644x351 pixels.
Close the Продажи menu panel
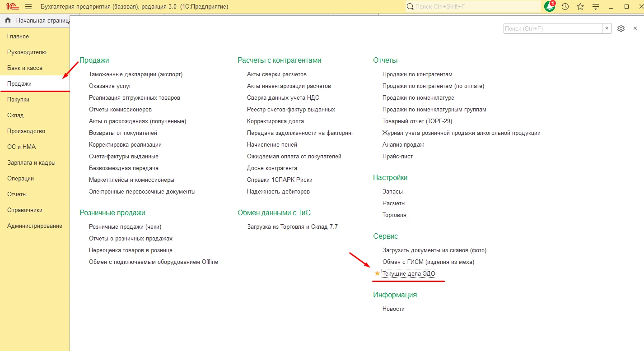tap(635, 28)
